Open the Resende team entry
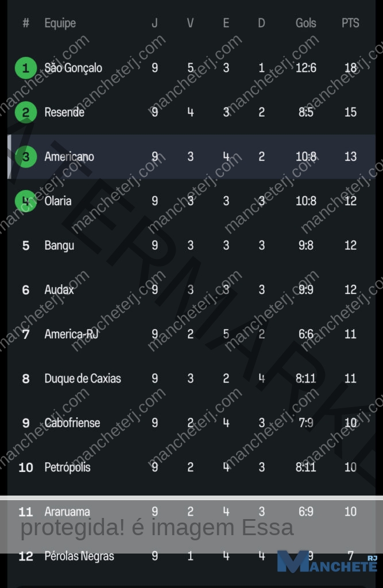 click(x=64, y=112)
